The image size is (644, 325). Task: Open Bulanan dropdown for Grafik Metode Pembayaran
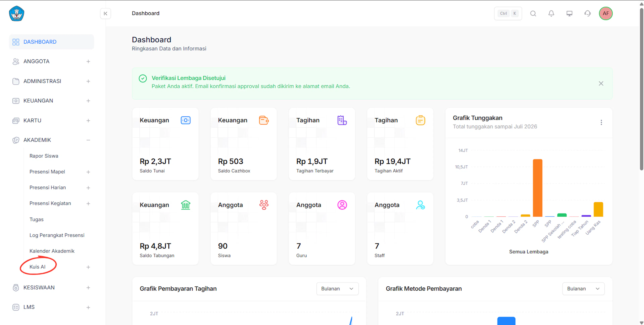pos(583,289)
